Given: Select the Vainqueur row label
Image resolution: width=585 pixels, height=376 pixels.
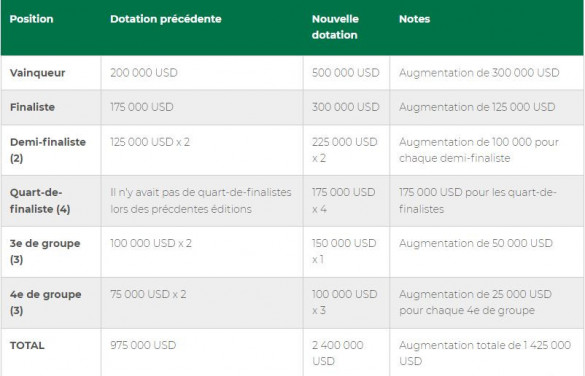Looking at the screenshot, I should [37, 73].
